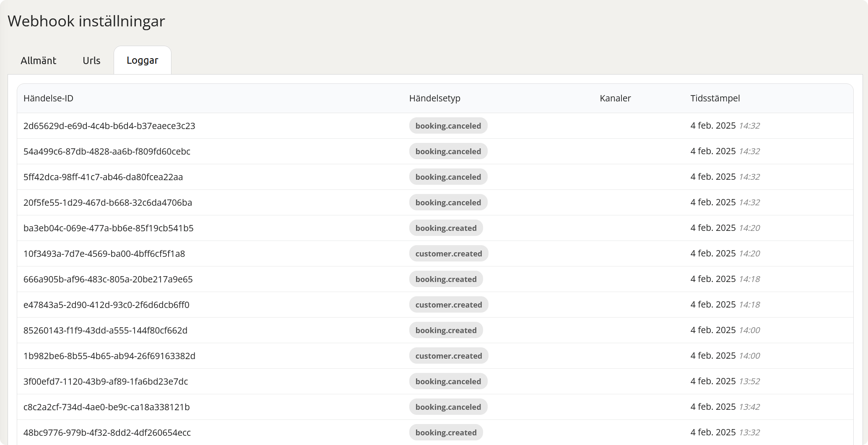Click the Kanaler column header
The image size is (868, 445).
tap(615, 98)
